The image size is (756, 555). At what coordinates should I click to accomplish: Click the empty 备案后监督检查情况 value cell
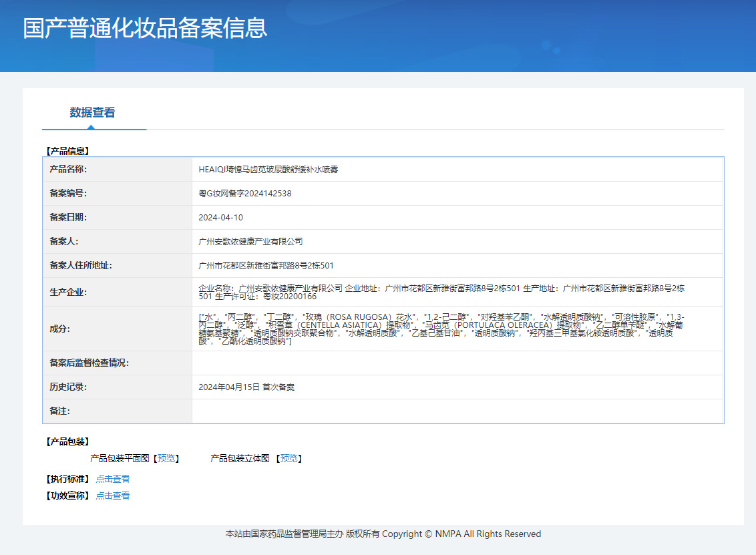(x=457, y=363)
